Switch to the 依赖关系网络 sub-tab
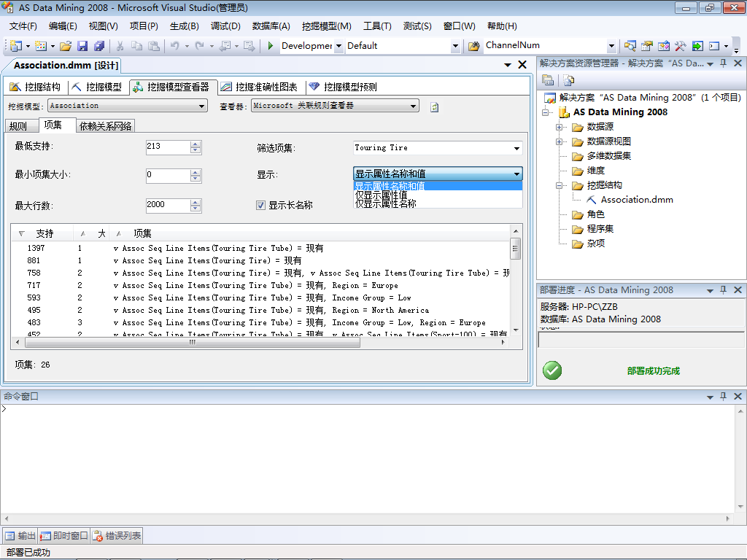This screenshot has height=560, width=747. (x=105, y=126)
